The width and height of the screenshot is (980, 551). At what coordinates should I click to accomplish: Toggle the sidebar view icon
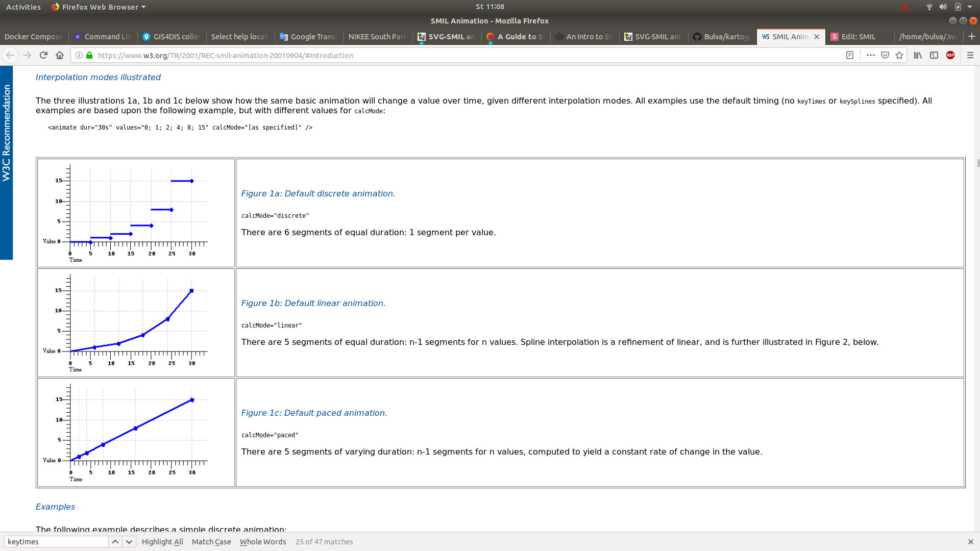pos(934,55)
